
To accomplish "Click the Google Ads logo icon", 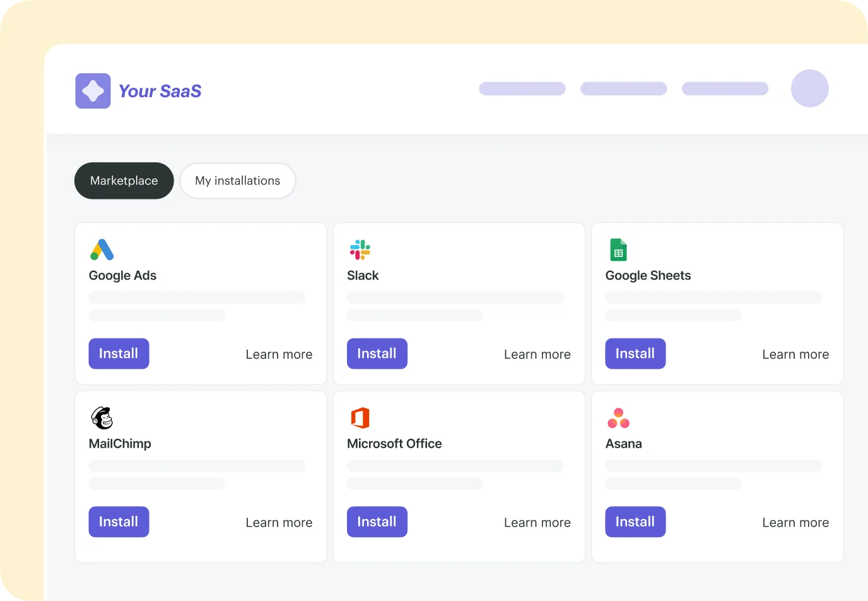I will [x=102, y=250].
